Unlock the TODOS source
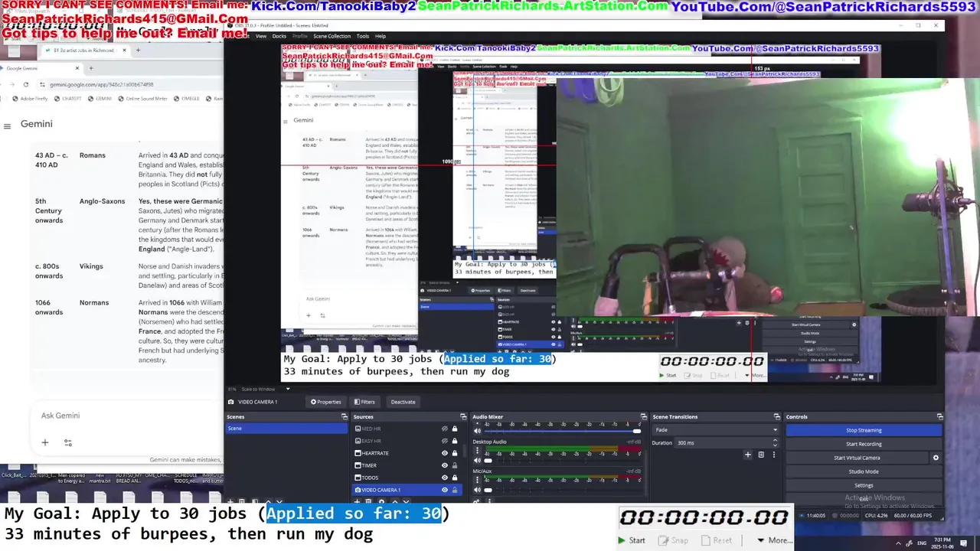This screenshot has width=980, height=551. tap(454, 478)
